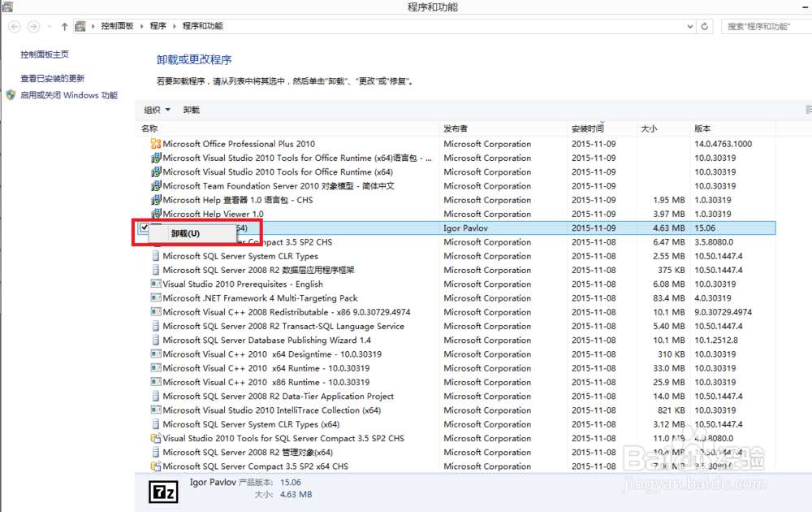This screenshot has height=512, width=812.
Task: Click icon of Tools for Office Runtime 语言包
Action: tap(155, 158)
